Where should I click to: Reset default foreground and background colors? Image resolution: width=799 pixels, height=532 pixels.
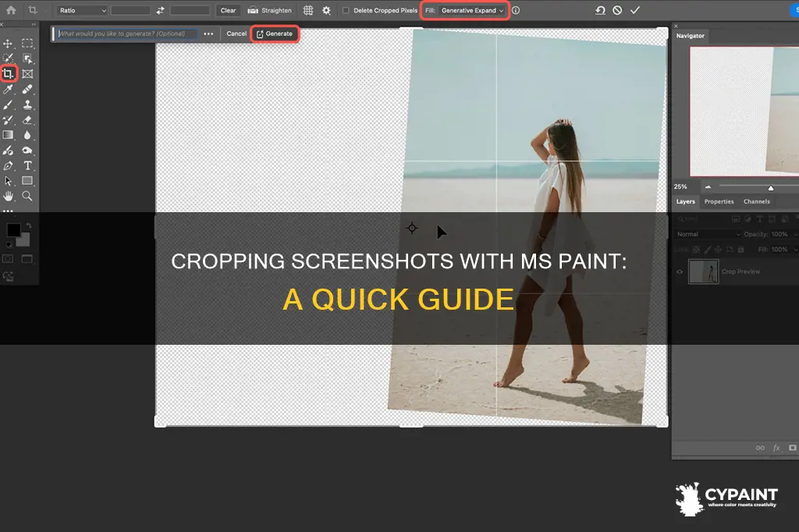(8, 244)
